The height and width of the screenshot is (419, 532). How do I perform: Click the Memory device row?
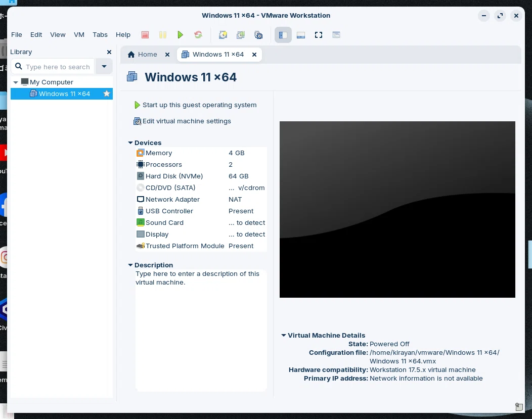pyautogui.click(x=201, y=153)
